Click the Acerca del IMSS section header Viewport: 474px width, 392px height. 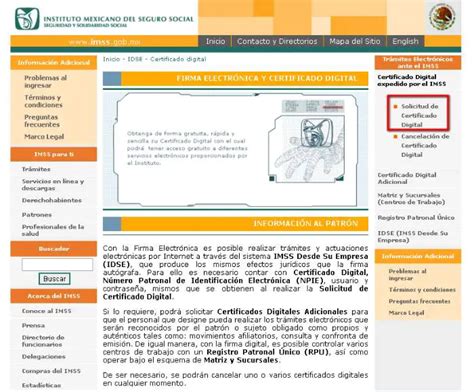pyautogui.click(x=54, y=296)
